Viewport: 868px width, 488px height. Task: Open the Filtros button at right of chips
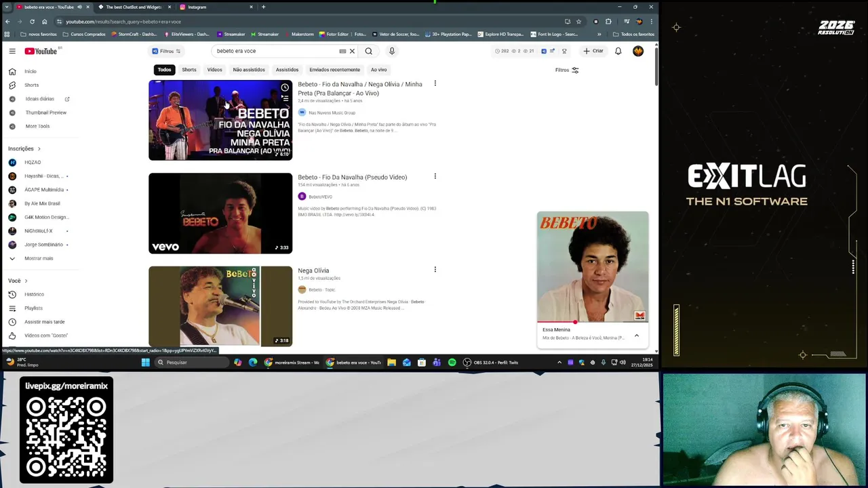567,70
